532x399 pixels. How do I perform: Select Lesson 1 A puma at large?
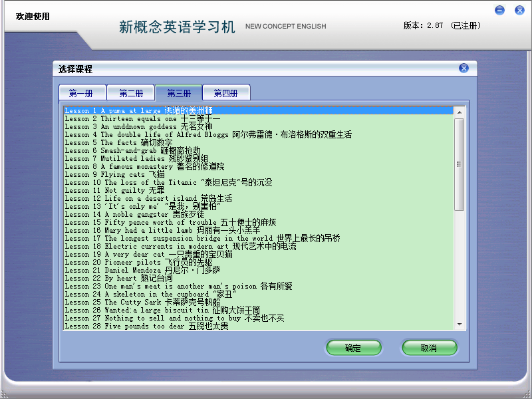(x=259, y=110)
